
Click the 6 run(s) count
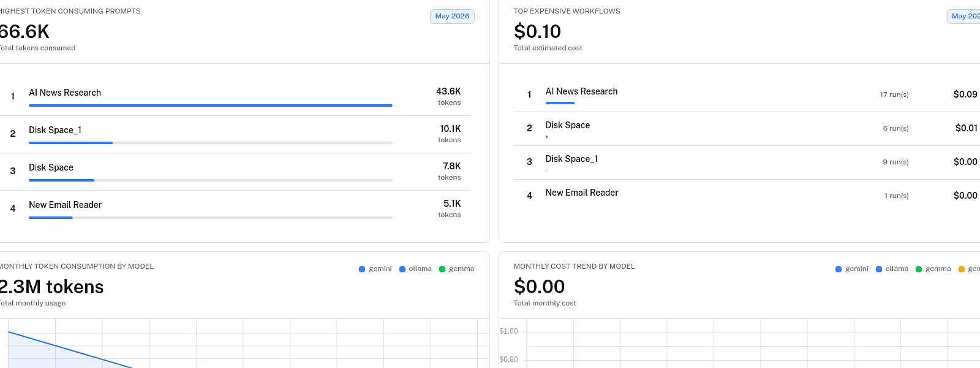coord(895,128)
